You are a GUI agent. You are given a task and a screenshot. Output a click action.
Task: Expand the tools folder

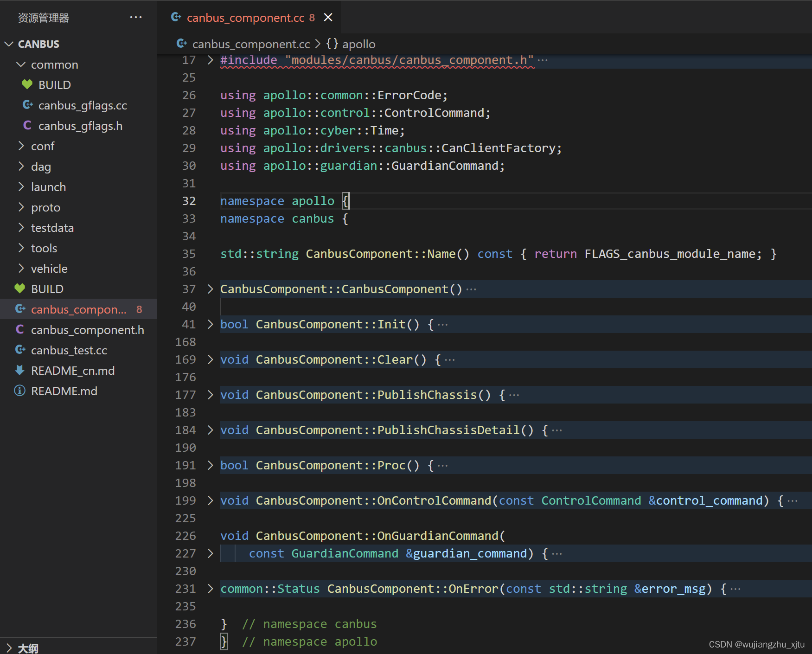point(21,248)
